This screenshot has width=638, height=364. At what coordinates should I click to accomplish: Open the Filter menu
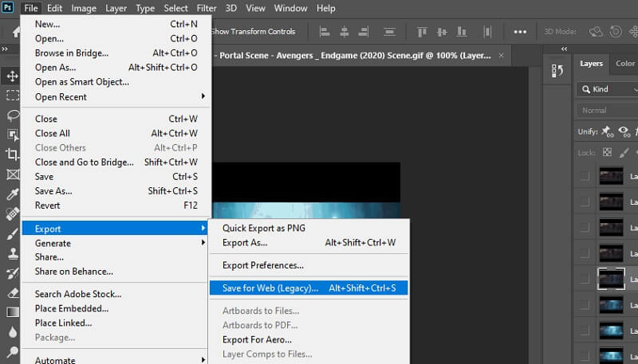[x=207, y=8]
